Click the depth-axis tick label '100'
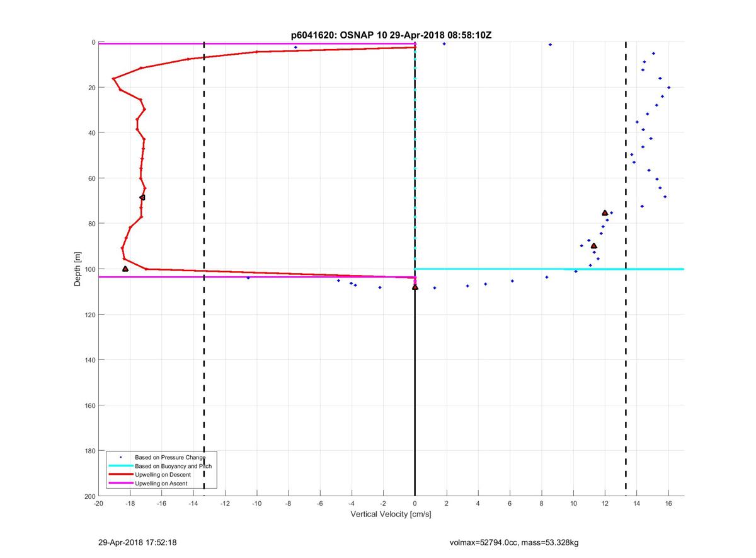 89,269
